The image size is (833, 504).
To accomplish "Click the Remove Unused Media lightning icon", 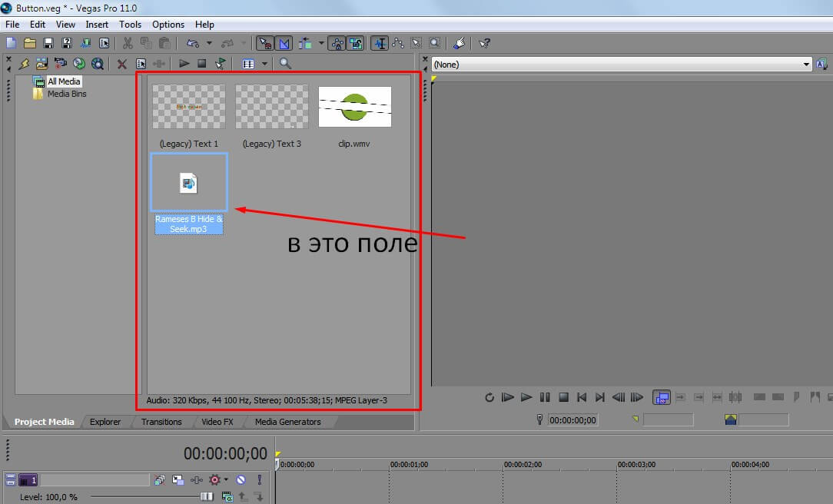I will pyautogui.click(x=24, y=64).
